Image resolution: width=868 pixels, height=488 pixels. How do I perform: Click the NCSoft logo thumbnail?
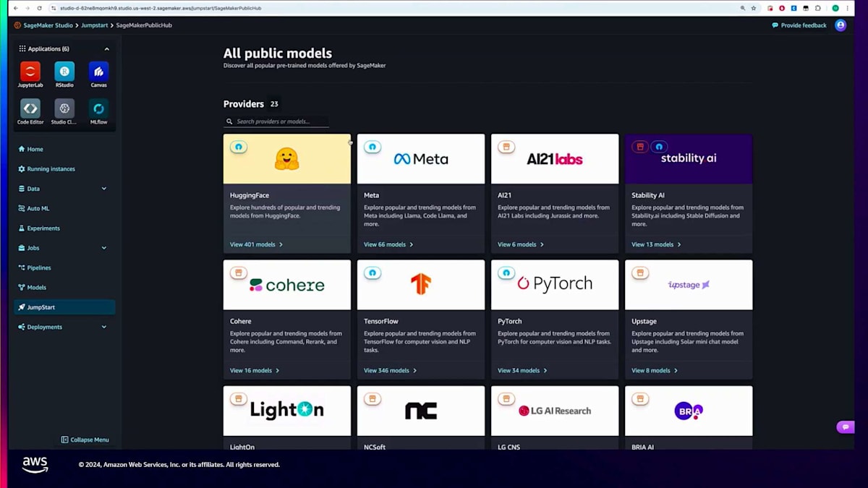tap(421, 411)
